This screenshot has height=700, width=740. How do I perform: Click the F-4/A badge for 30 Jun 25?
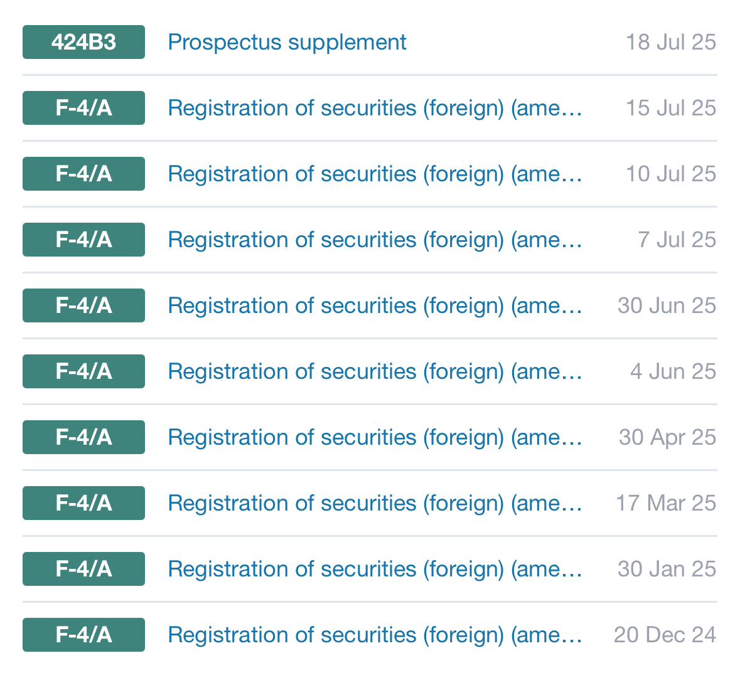[83, 305]
